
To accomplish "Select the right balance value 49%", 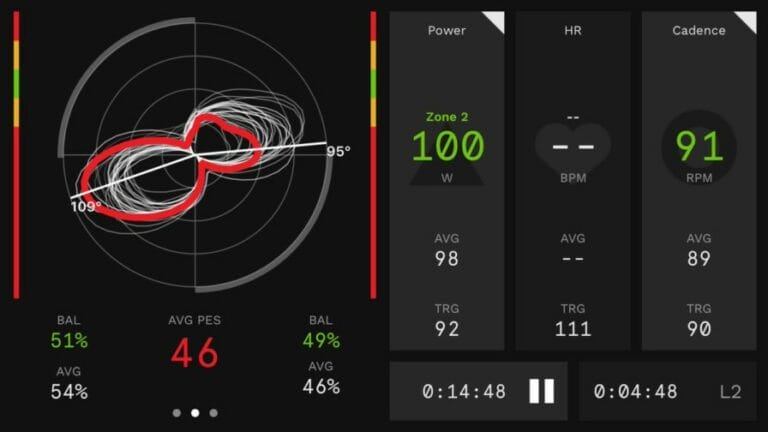I will (321, 341).
